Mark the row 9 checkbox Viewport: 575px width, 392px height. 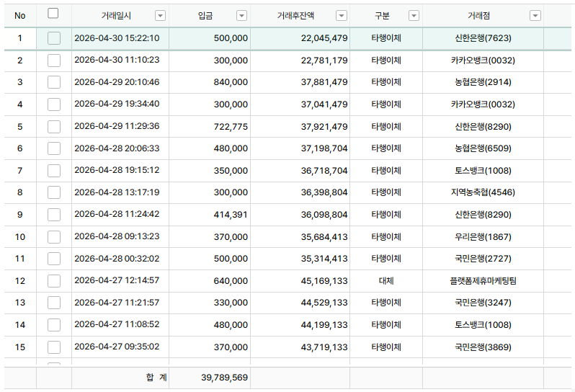click(54, 215)
